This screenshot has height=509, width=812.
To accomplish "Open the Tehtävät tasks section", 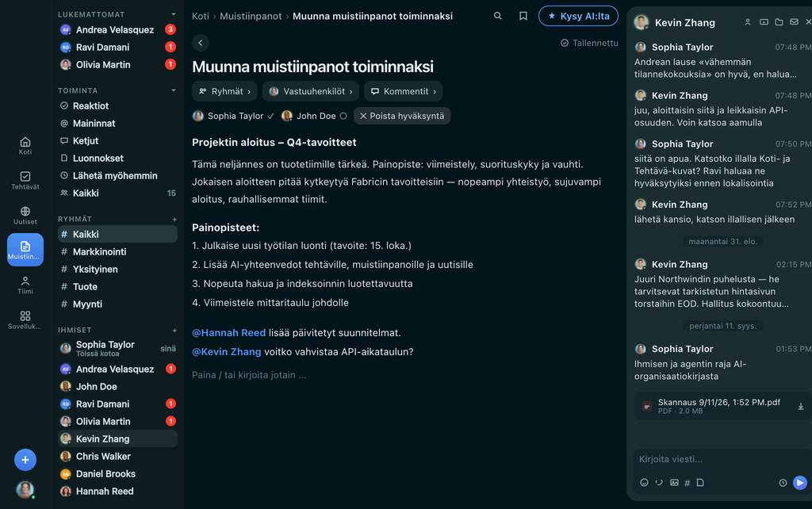I will [25, 180].
